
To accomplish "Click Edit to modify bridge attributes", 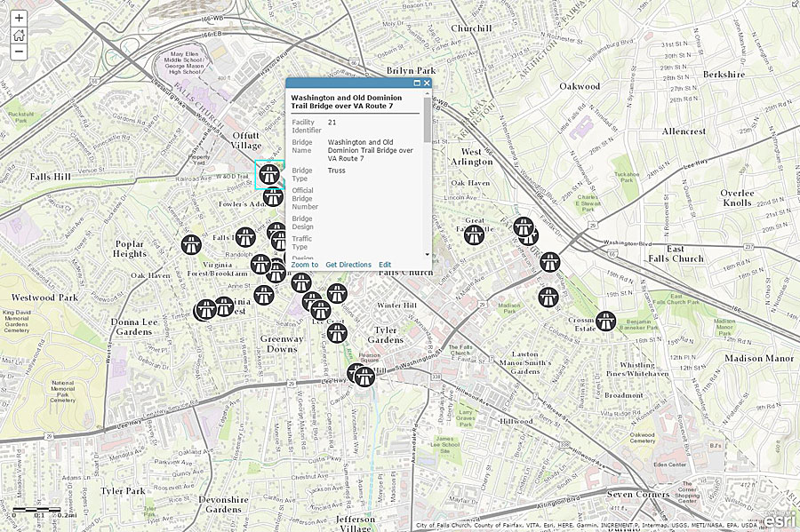I will (x=384, y=265).
